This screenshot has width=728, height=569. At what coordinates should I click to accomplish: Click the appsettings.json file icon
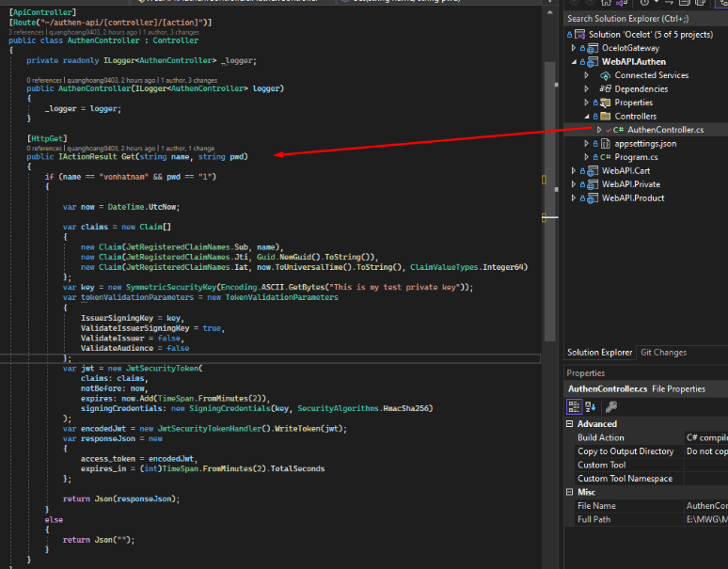click(606, 144)
